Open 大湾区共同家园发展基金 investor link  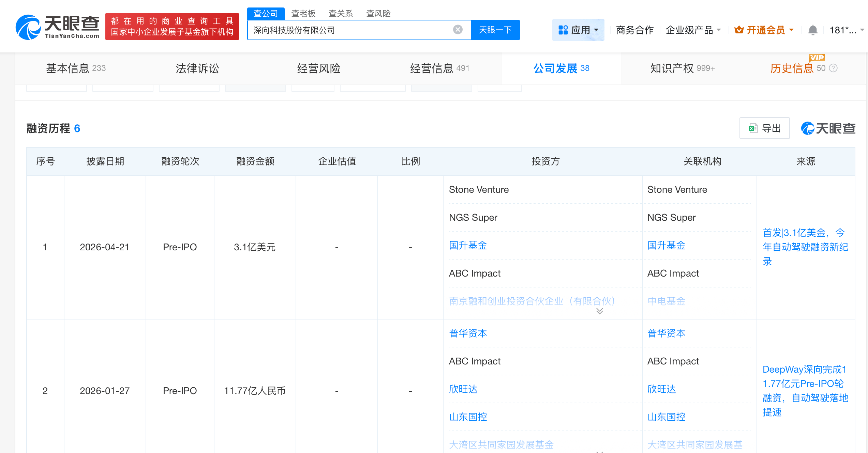(502, 445)
